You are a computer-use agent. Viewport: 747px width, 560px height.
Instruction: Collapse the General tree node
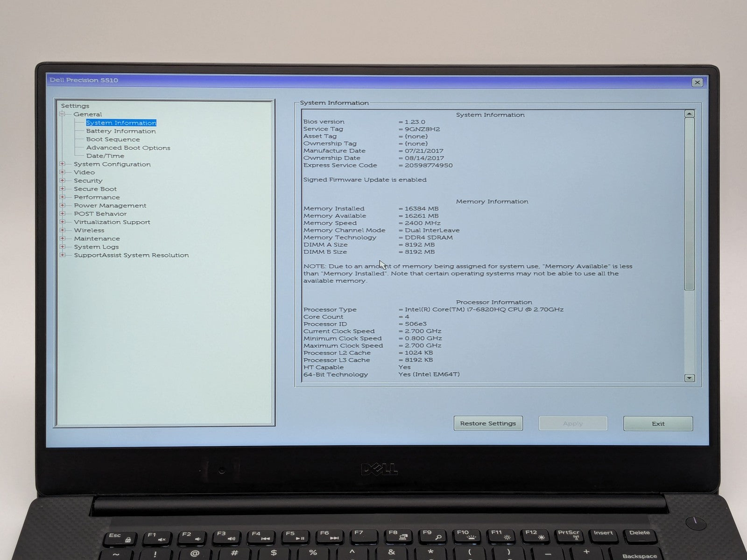click(x=62, y=114)
